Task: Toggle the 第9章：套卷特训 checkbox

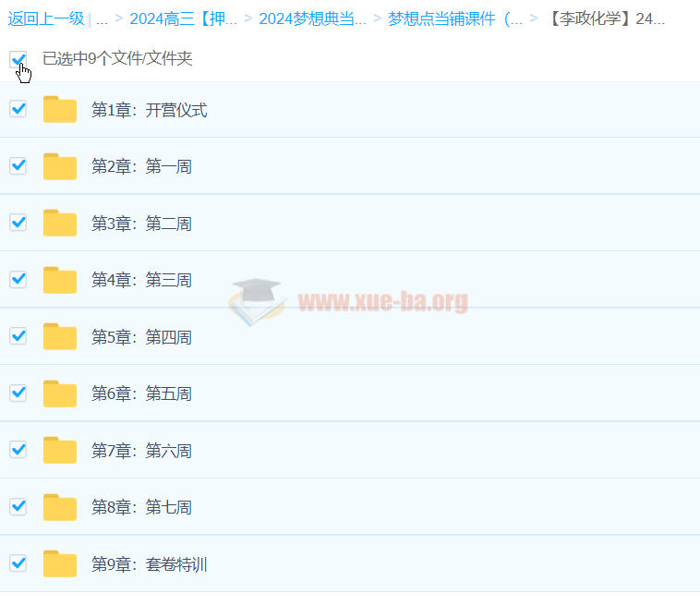Action: click(18, 563)
